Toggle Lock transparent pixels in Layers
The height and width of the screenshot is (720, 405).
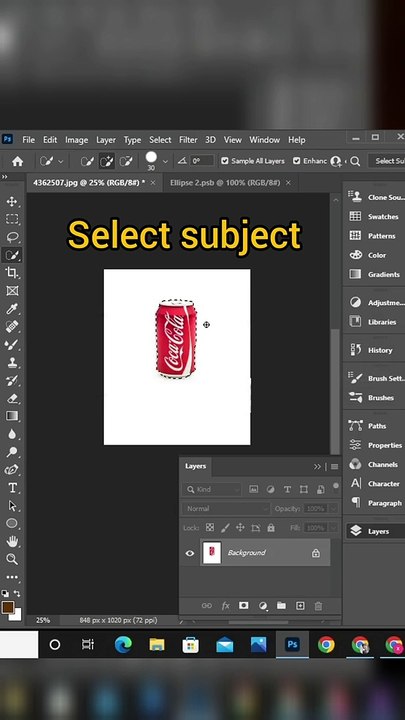tap(210, 528)
